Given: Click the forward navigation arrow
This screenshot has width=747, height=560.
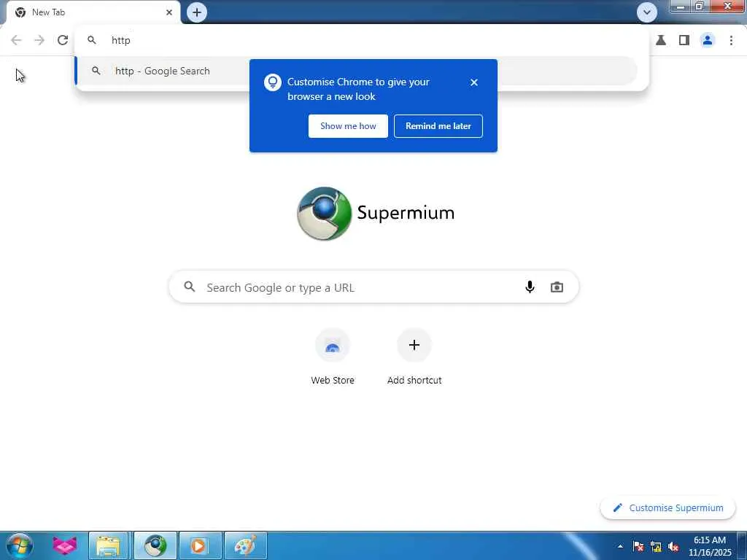Looking at the screenshot, I should 39,40.
